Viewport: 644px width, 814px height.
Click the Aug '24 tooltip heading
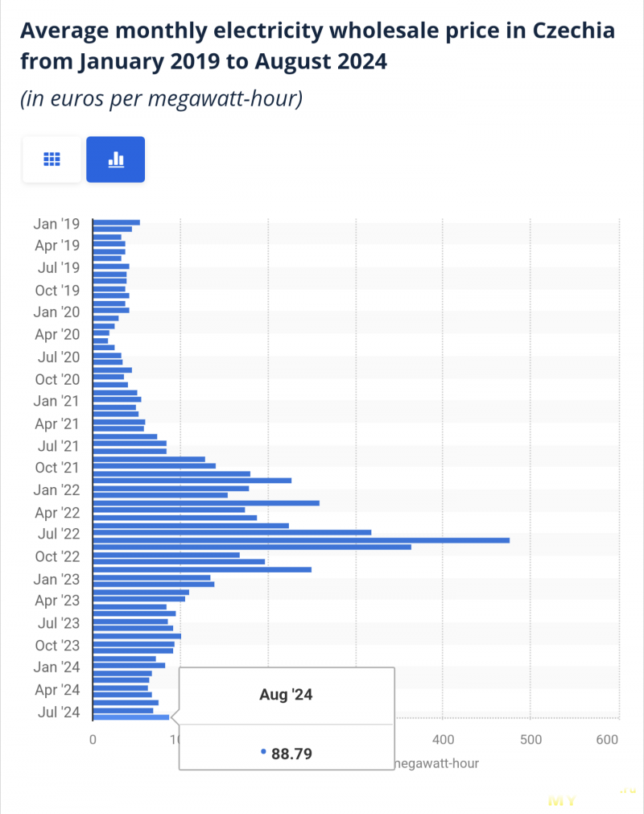(x=286, y=695)
